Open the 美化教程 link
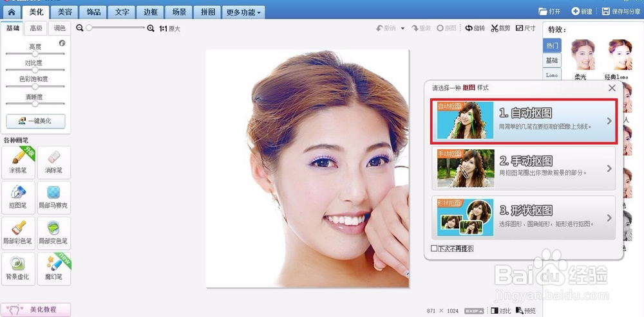 [x=35, y=310]
